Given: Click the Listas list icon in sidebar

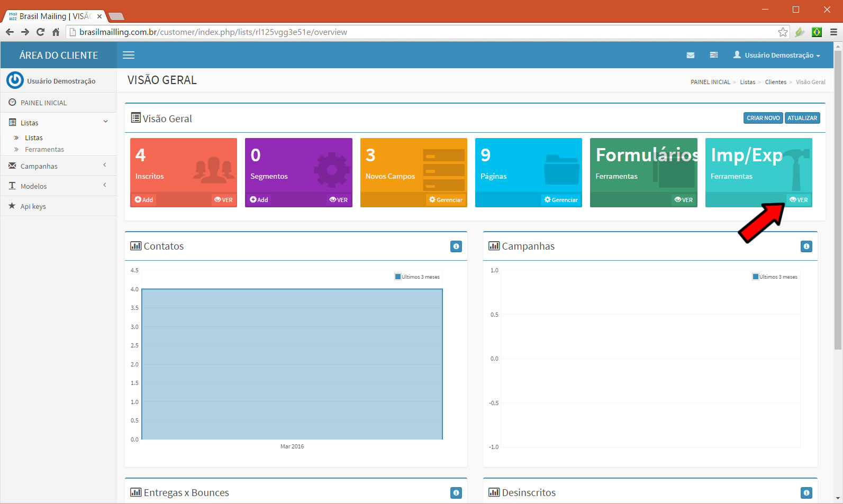Looking at the screenshot, I should click(x=12, y=122).
